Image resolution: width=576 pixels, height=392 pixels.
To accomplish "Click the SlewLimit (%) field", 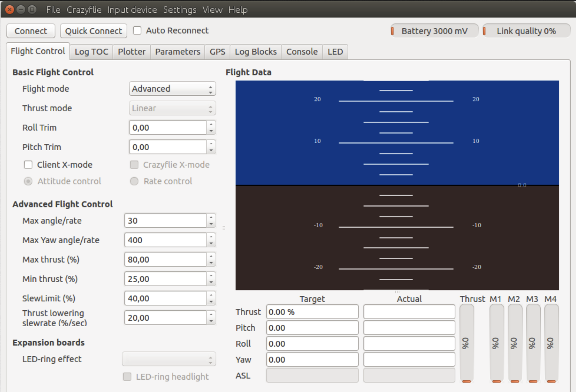I will point(170,298).
